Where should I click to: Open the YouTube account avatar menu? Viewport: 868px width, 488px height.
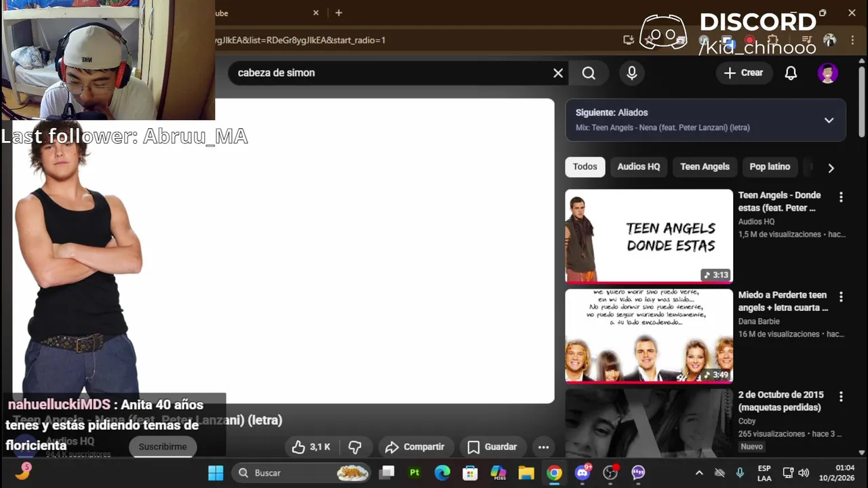tap(827, 73)
